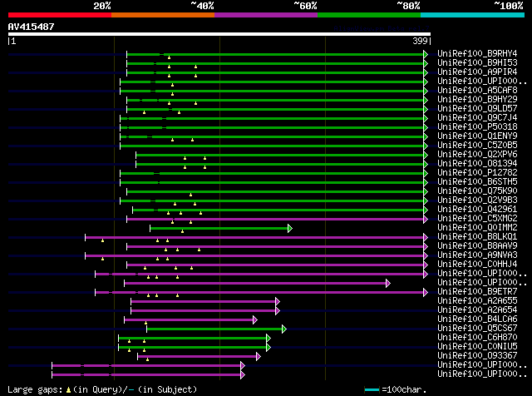Open the UniRef100_B9HY29 hit label
This screenshot has width=532, height=396.
pos(477,100)
